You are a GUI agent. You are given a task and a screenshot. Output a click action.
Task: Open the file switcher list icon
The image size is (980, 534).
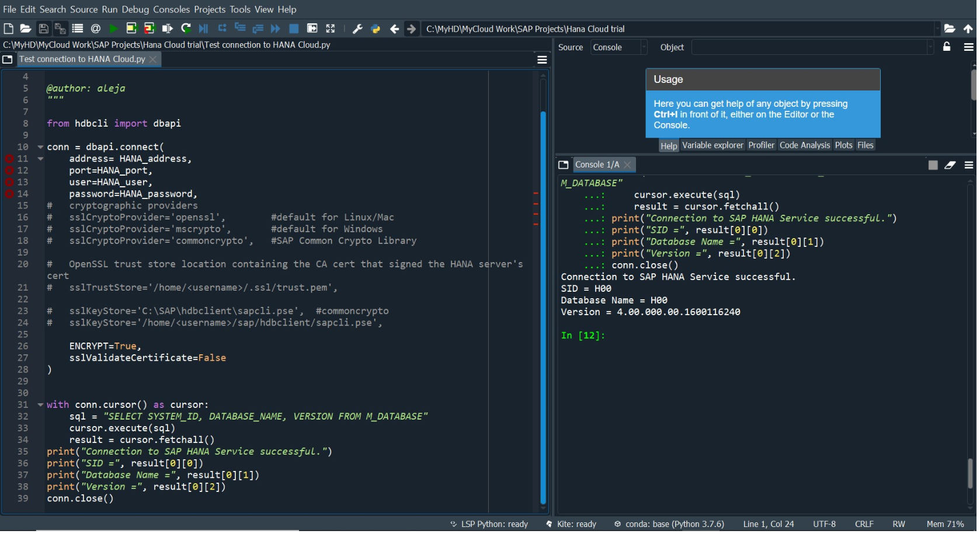point(78,29)
